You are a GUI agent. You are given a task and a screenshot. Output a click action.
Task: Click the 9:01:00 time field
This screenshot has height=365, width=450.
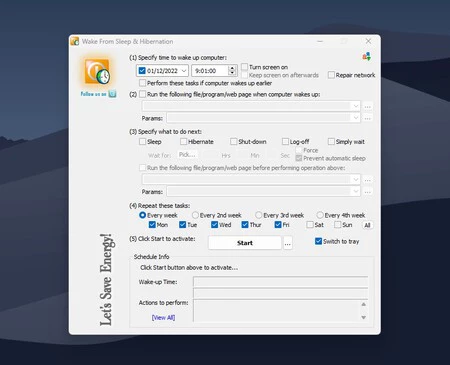[210, 71]
